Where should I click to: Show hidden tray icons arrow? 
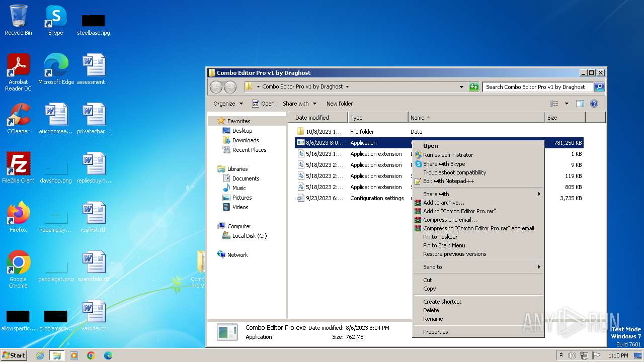tap(561, 355)
